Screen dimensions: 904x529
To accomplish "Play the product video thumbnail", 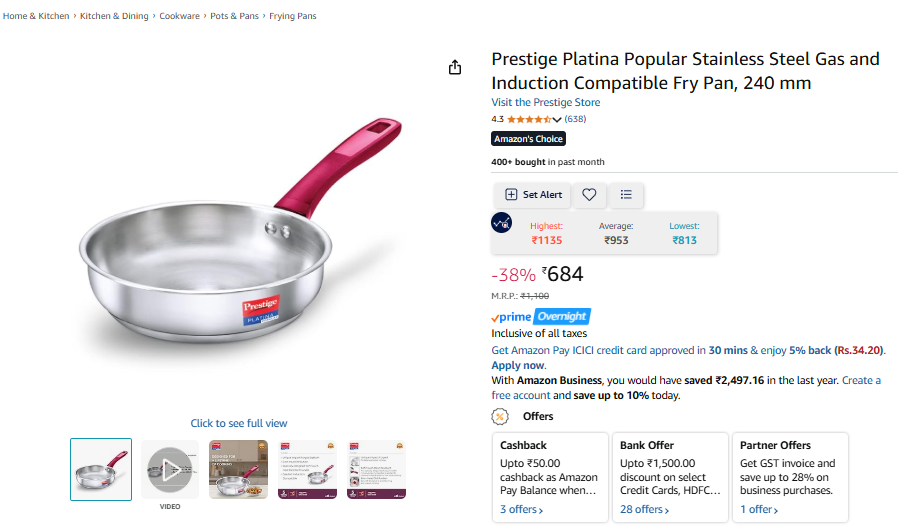I will tap(170, 468).
